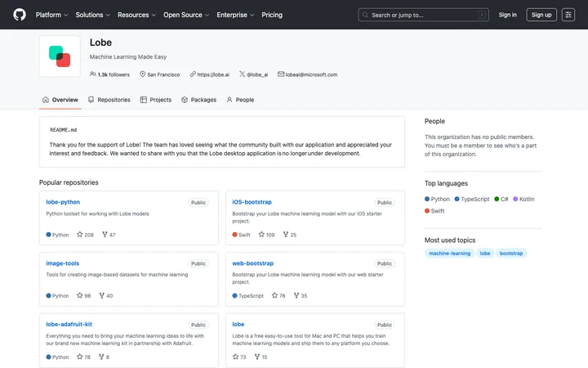Click the star icon on image-tools card

click(x=79, y=295)
